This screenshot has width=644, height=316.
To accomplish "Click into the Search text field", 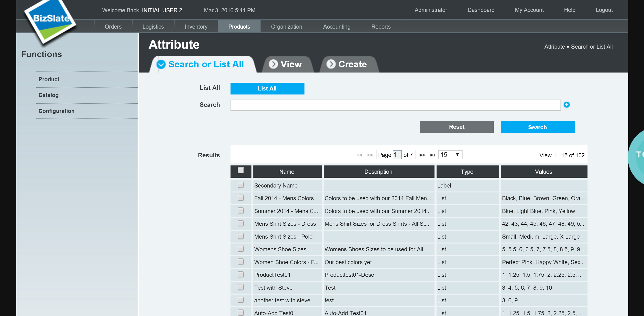I will pos(395,105).
